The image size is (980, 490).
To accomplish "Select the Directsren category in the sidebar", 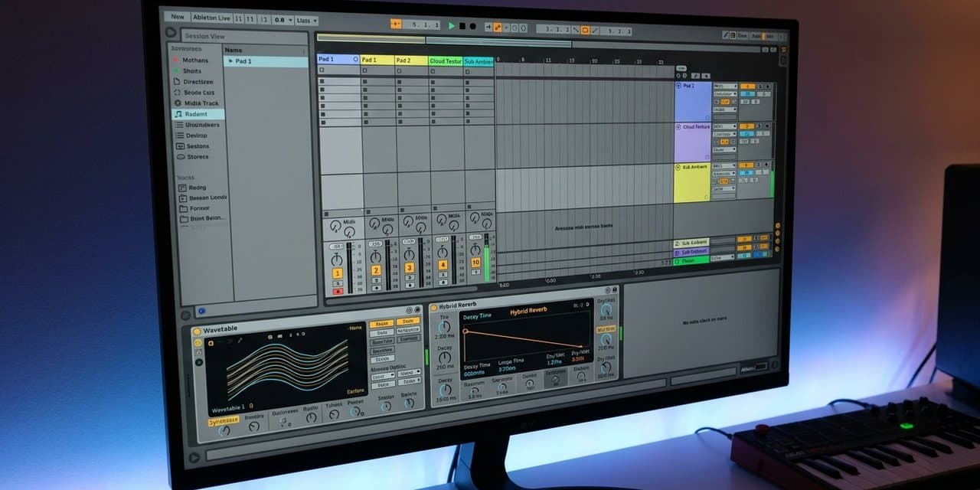I will point(198,81).
